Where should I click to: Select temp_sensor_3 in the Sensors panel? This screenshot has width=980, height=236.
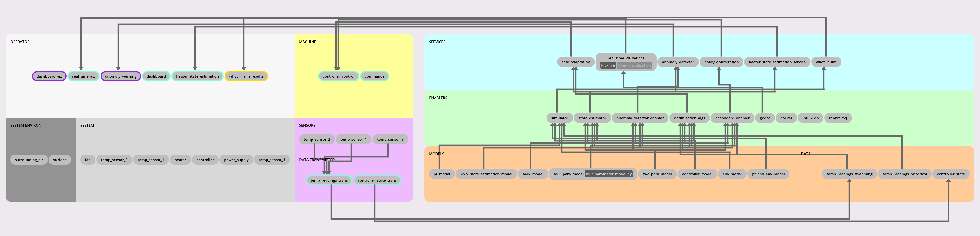pos(390,139)
